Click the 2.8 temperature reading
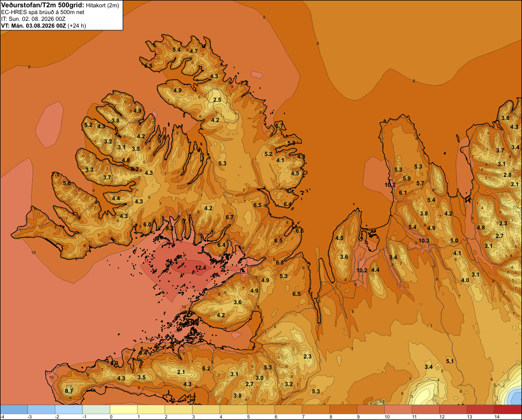 click(507, 175)
